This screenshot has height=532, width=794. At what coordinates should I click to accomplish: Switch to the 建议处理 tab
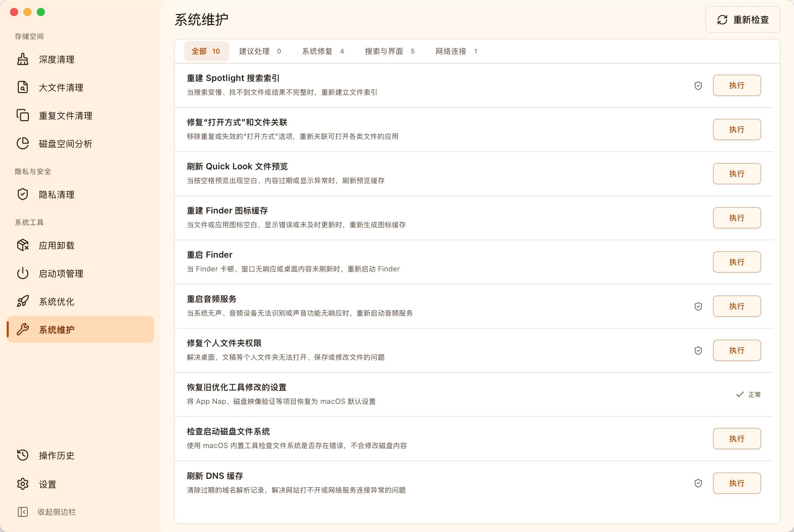click(260, 51)
